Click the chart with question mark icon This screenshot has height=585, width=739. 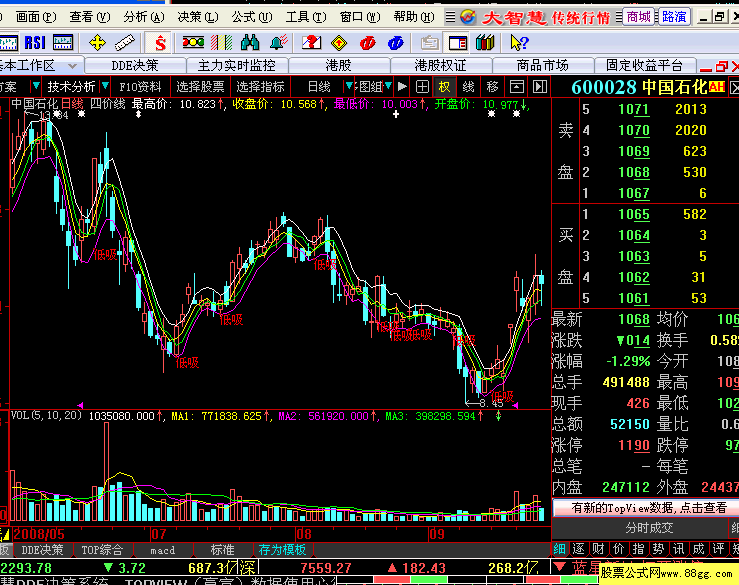tap(311, 43)
